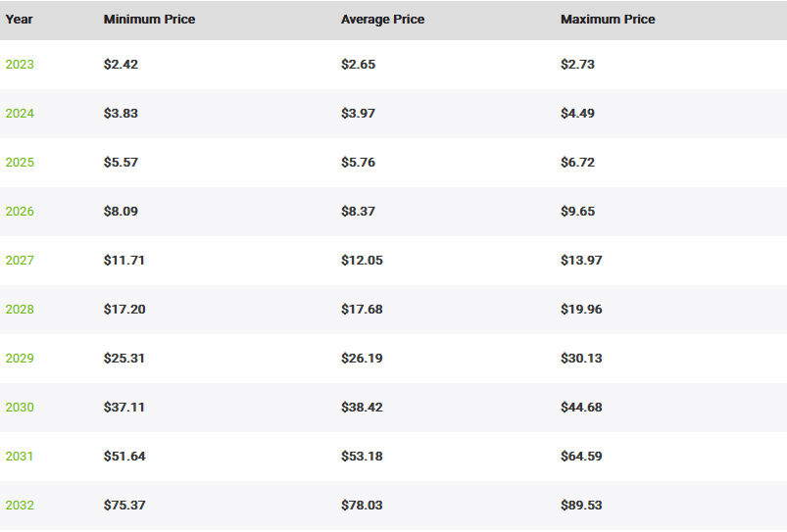787x532 pixels.
Task: Select the Maximum Price column header
Action: tap(608, 20)
